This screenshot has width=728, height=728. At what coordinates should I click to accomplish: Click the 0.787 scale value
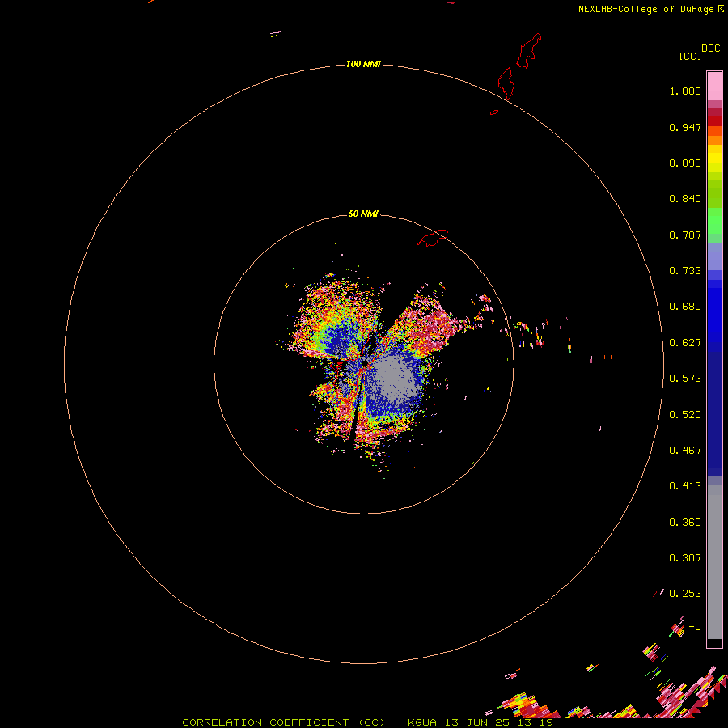point(685,235)
